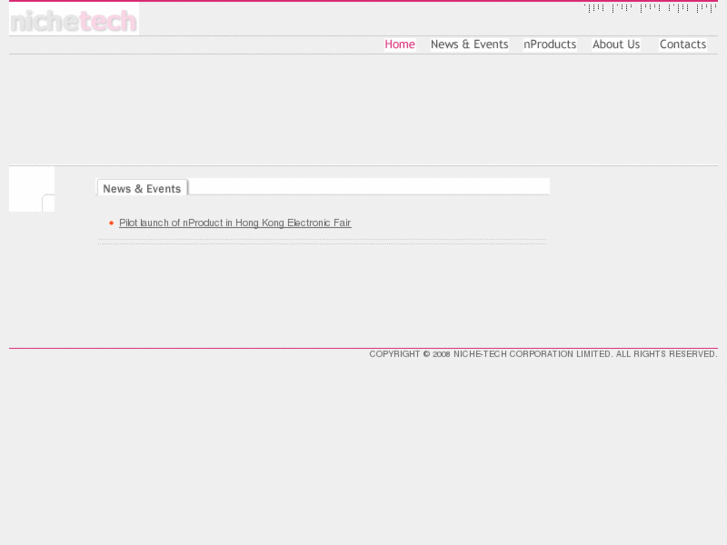This screenshot has height=545, width=727.
Task: Click the nichetech logo
Action: pyautogui.click(x=74, y=19)
